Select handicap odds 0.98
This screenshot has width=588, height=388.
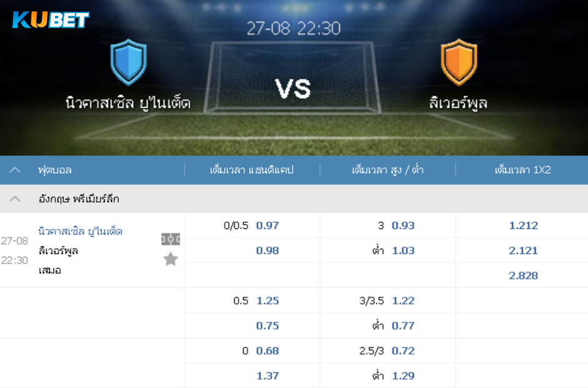point(267,251)
